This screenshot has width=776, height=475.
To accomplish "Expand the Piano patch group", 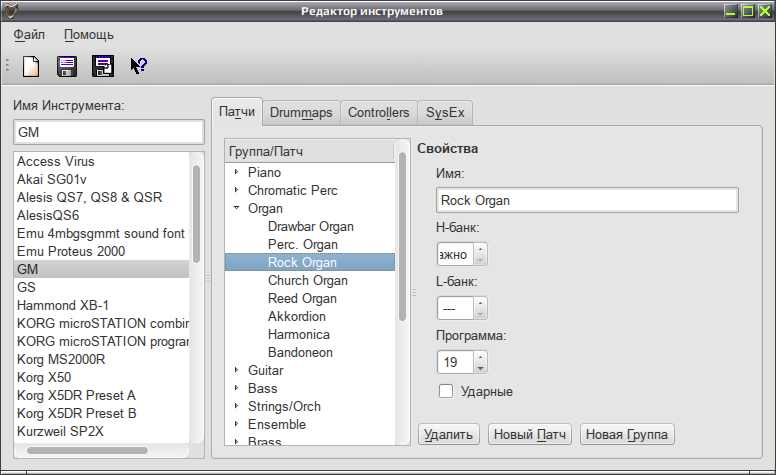I will click(x=237, y=172).
